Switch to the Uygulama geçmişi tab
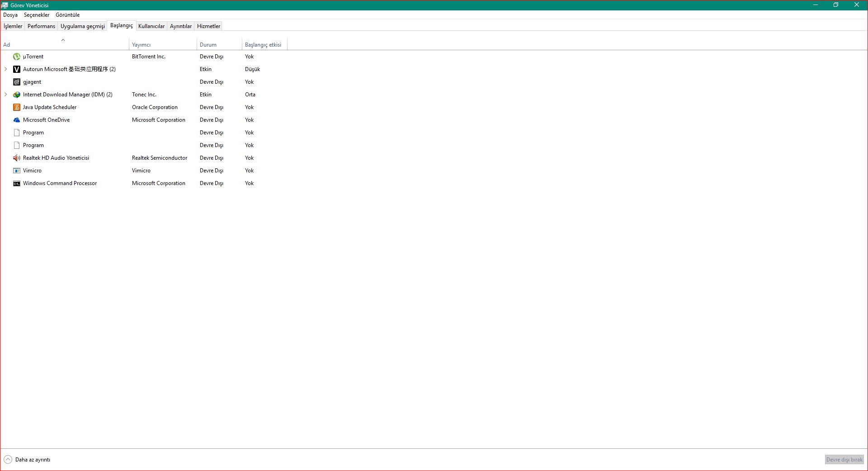Viewport: 868px width, 471px height. click(x=83, y=26)
